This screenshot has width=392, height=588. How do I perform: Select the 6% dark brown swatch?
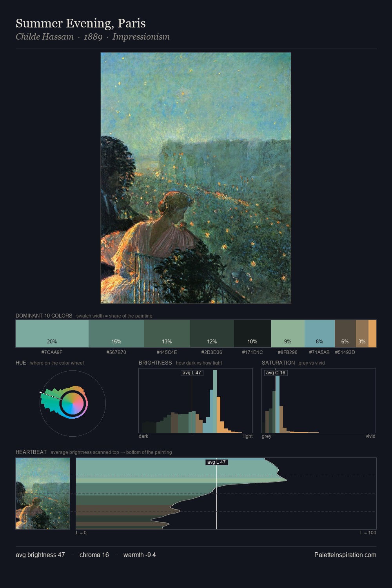tap(345, 334)
